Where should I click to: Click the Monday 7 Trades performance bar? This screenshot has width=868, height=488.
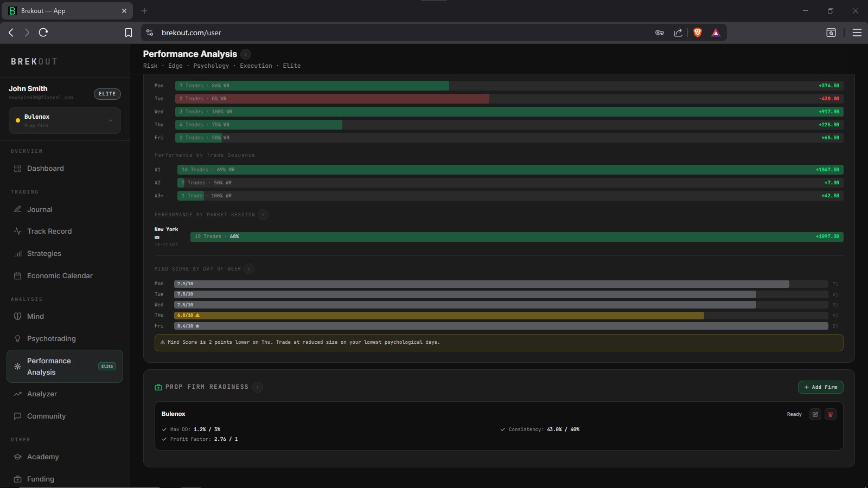pos(312,86)
